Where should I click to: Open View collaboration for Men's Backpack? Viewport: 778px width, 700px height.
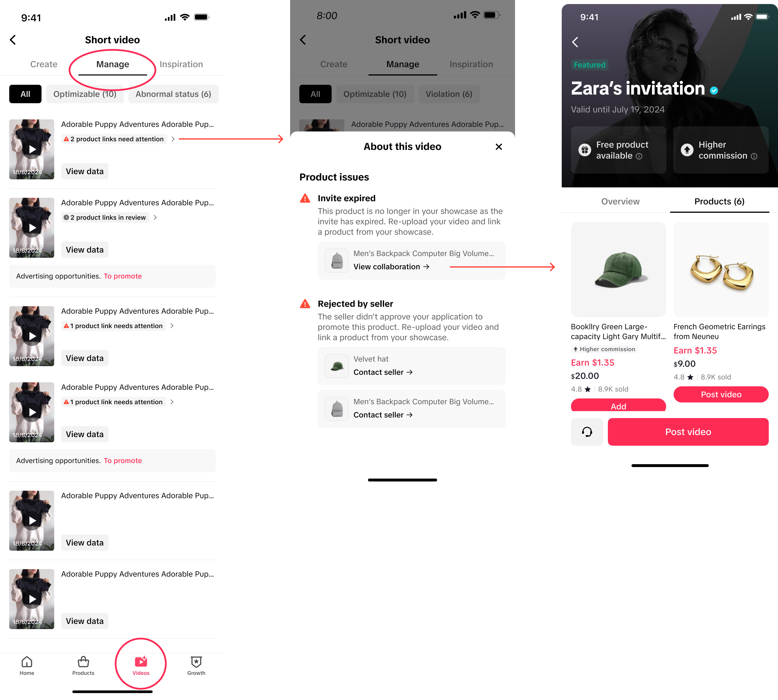(391, 267)
